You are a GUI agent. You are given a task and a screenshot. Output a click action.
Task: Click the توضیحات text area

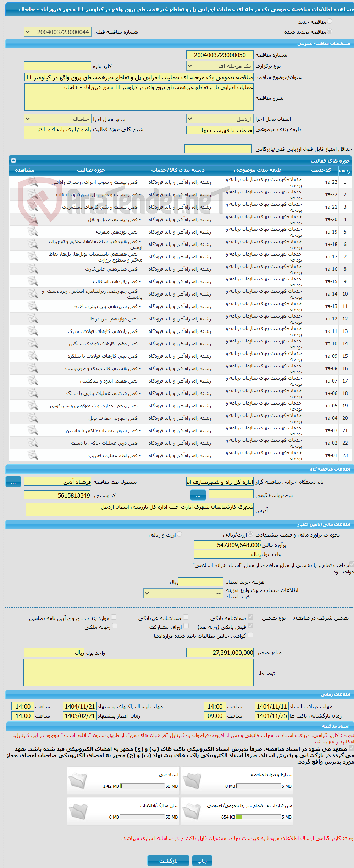tap(138, 673)
